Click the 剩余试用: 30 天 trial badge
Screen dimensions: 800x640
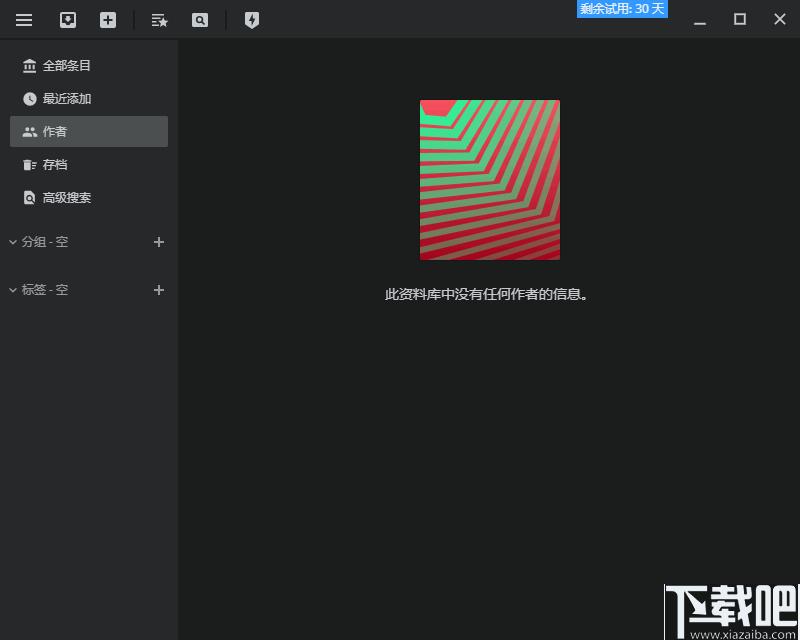click(x=622, y=9)
